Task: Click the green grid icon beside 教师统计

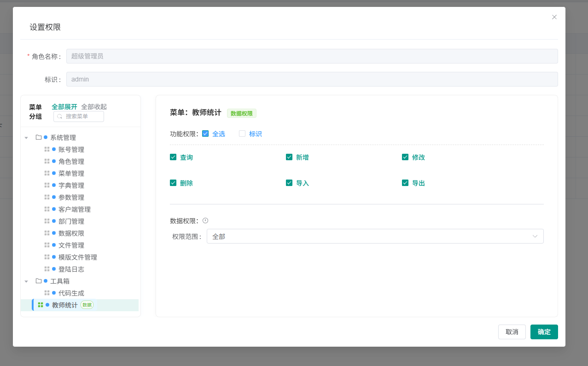Action: pyautogui.click(x=41, y=305)
